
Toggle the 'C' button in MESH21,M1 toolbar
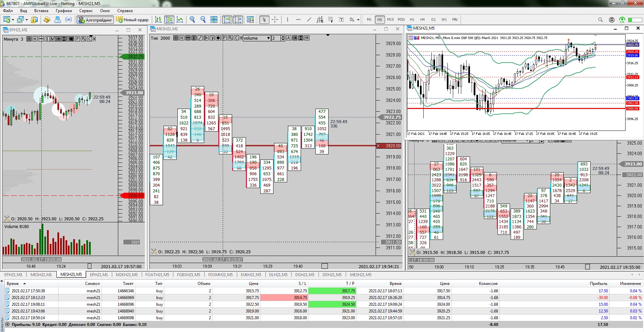pyautogui.click(x=236, y=38)
